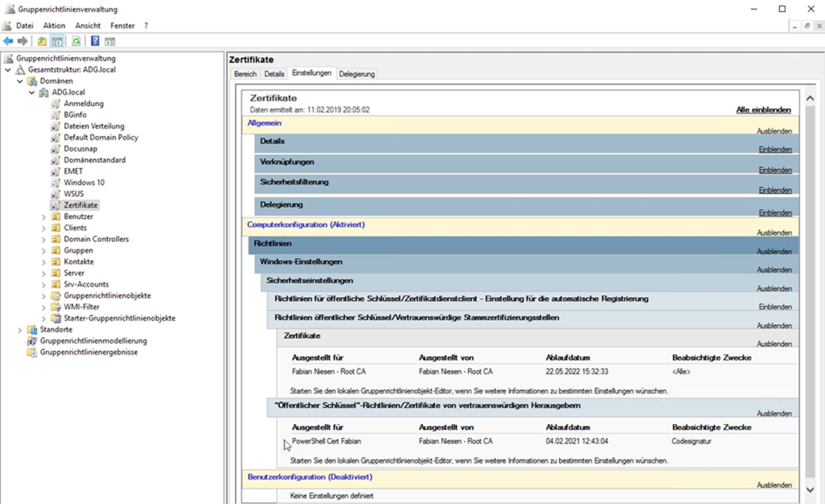Expand the Standorte node

pyautogui.click(x=20, y=330)
